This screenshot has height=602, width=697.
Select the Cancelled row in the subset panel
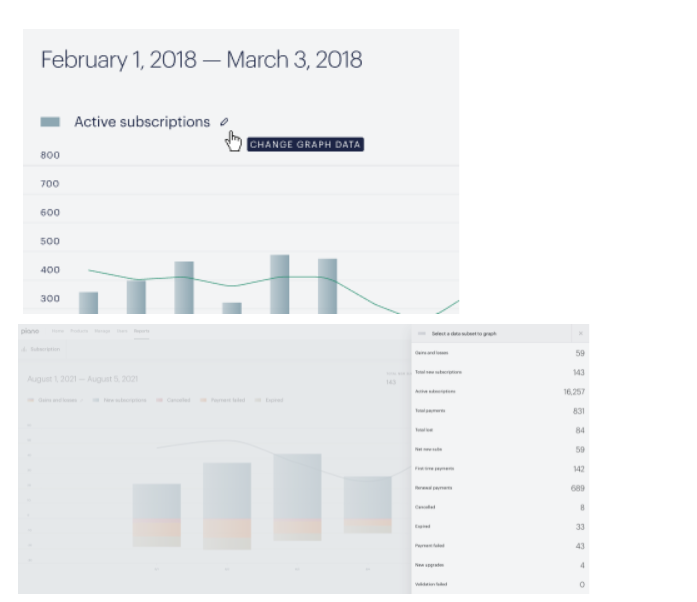coord(500,507)
